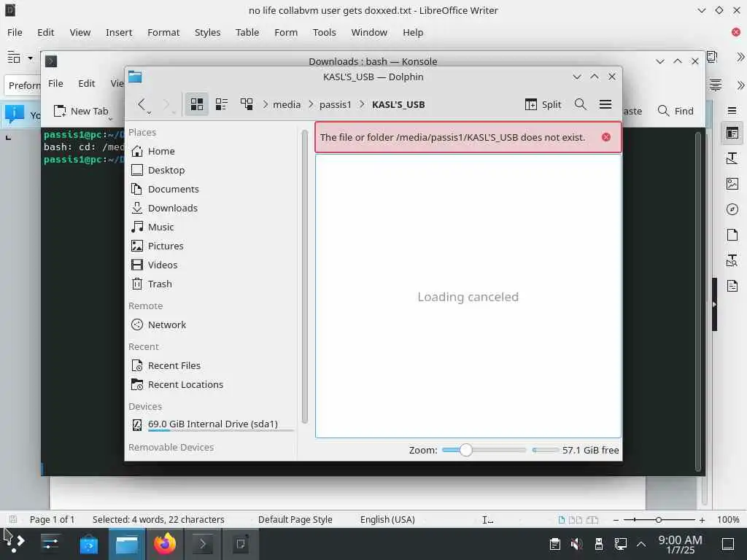This screenshot has height=560, width=747.
Task: Click 'media' in Dolphin breadcrumb path
Action: pyautogui.click(x=287, y=105)
